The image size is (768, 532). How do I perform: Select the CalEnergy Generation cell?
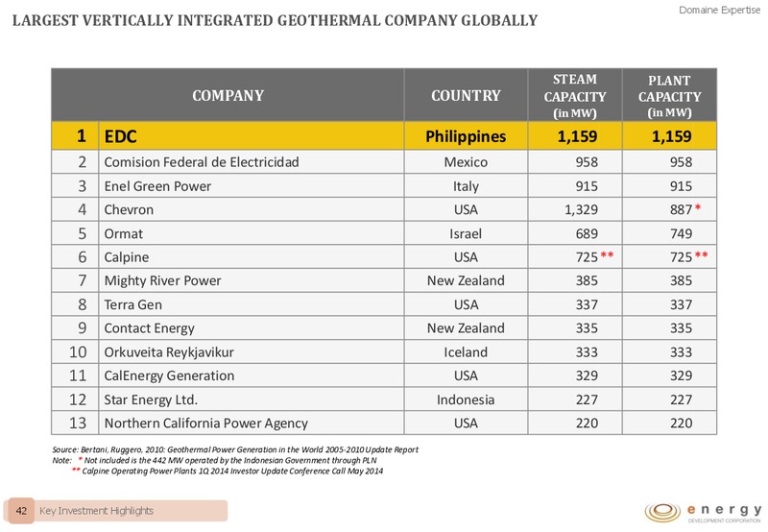(x=252, y=375)
